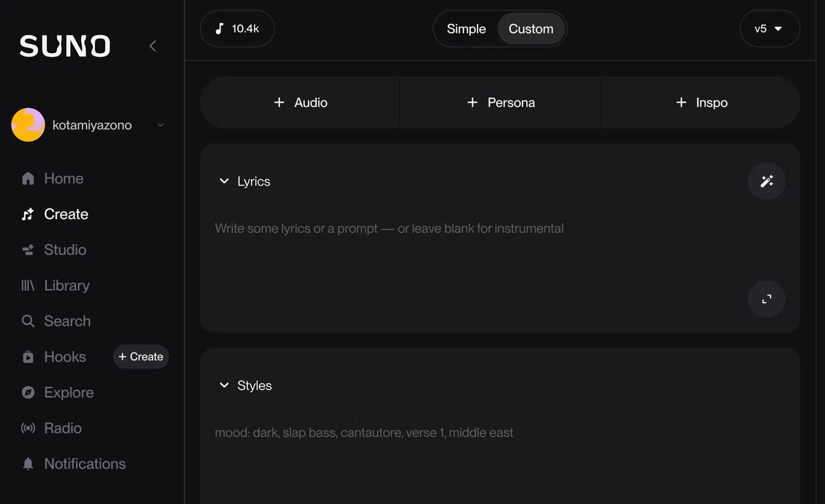The width and height of the screenshot is (825, 504).
Task: Click the Radio broadcast icon
Action: point(28,428)
